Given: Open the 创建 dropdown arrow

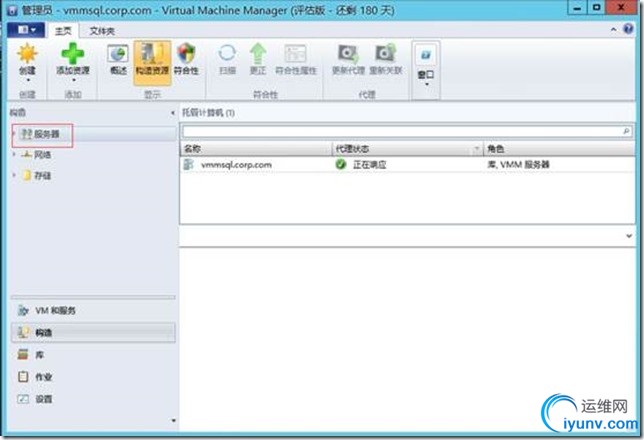Looking at the screenshot, I should point(28,80).
